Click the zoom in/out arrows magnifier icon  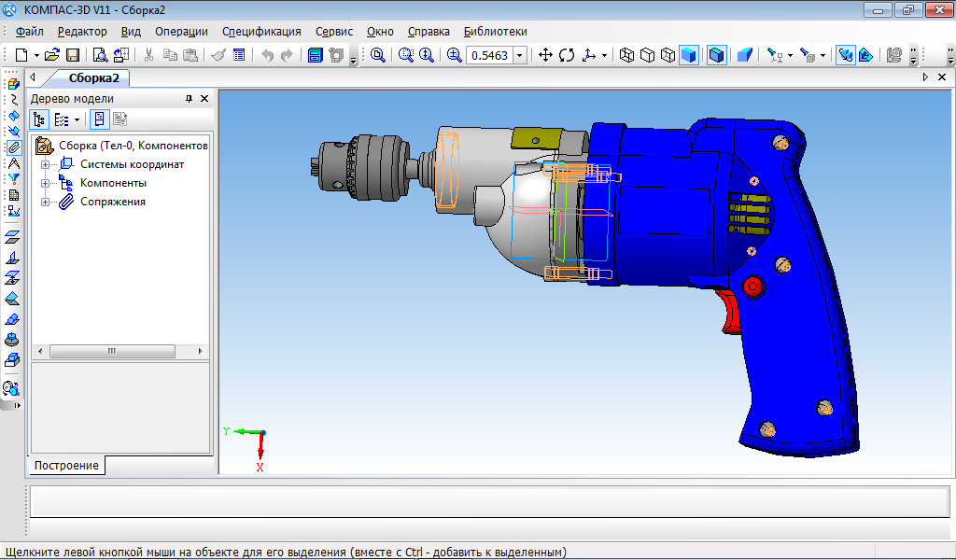point(426,55)
